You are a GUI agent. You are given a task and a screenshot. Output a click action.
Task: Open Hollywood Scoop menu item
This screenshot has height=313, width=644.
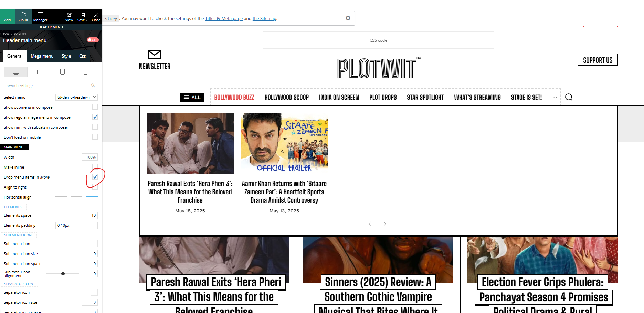click(287, 97)
